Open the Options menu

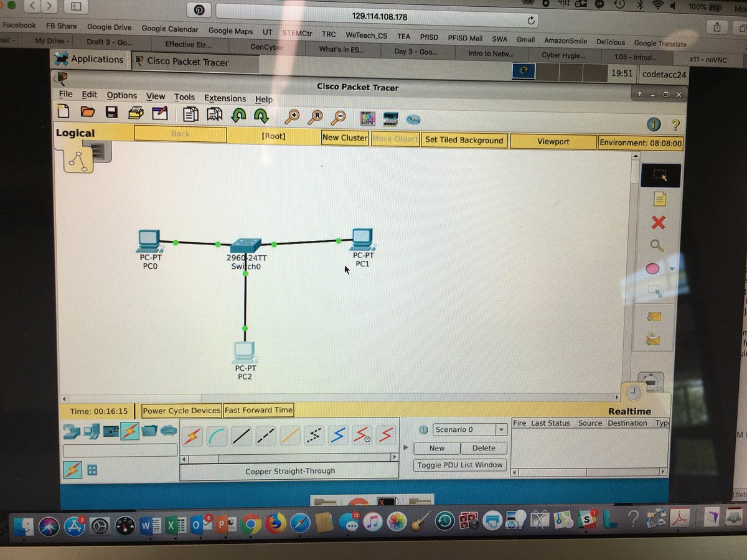(x=121, y=95)
